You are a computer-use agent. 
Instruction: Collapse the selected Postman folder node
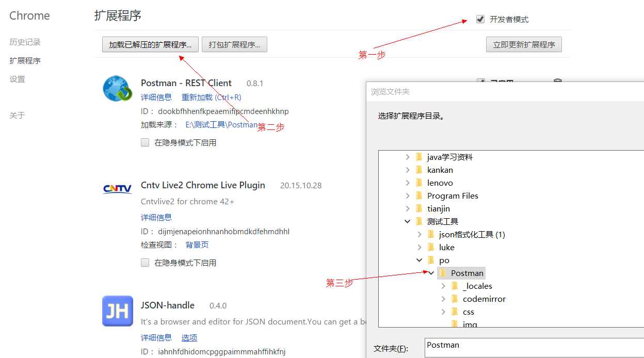pyautogui.click(x=431, y=273)
